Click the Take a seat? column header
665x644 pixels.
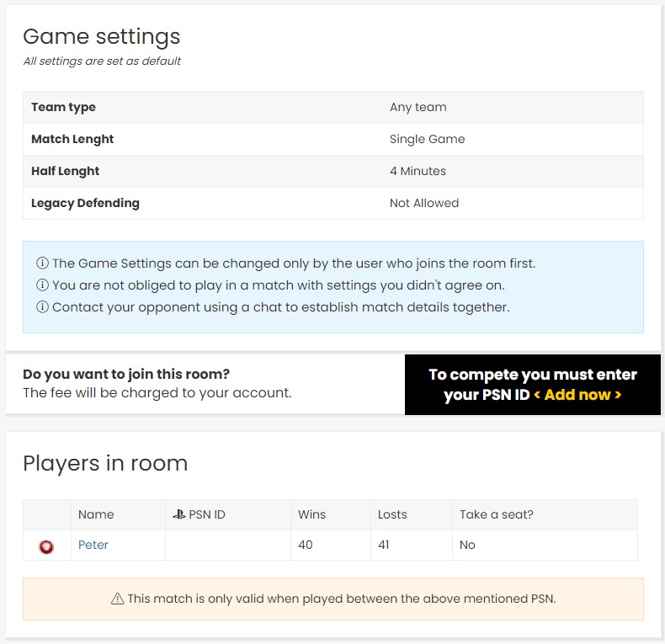(496, 514)
